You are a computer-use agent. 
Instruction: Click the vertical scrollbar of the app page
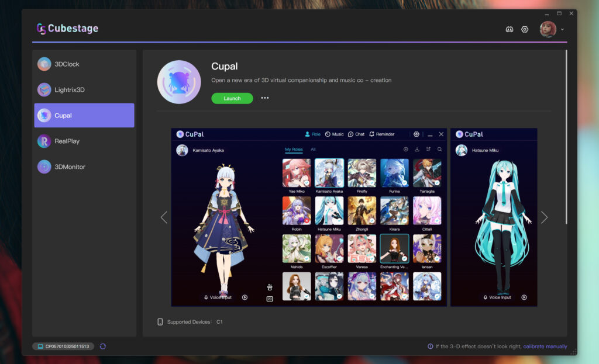[566, 137]
